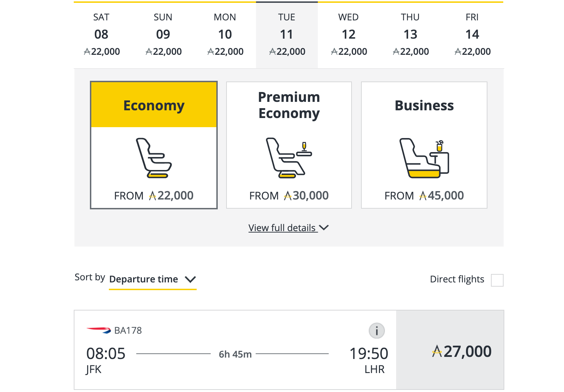
Task: Open flight info icon for BA178
Action: pyautogui.click(x=376, y=331)
